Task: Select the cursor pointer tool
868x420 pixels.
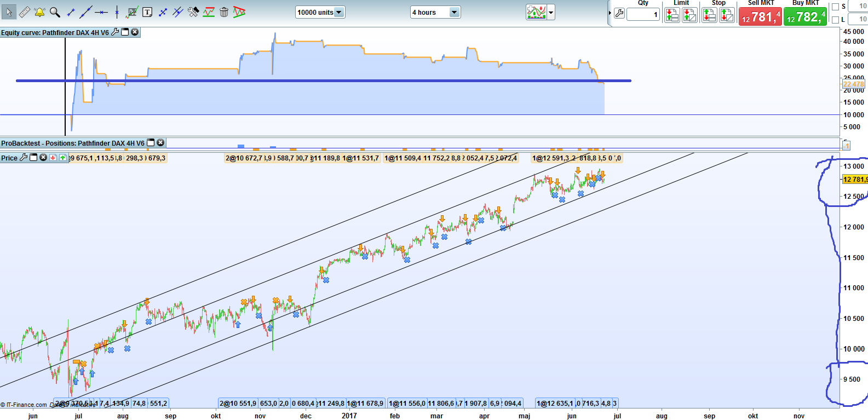Action: coord(9,12)
